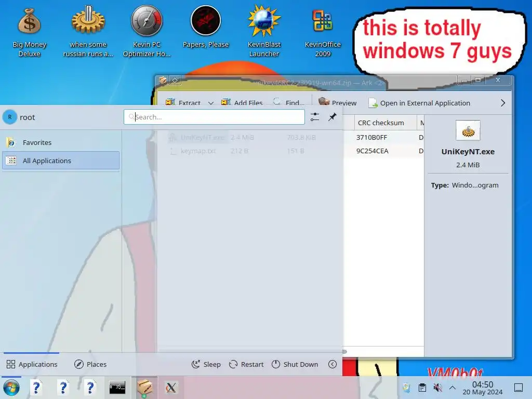This screenshot has width=532, height=399.
Task: Click Extract in Ark toolbar
Action: (x=183, y=102)
